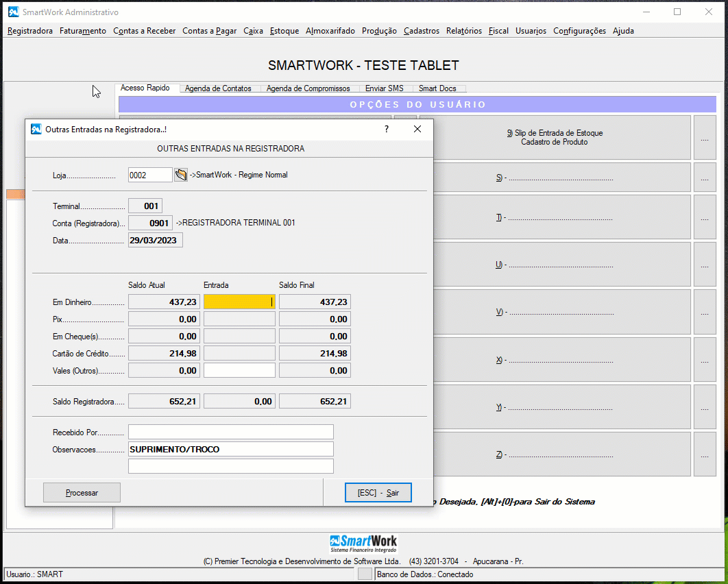Click the Observacoes field with SUPRIMENTO/TROCO

(231, 449)
